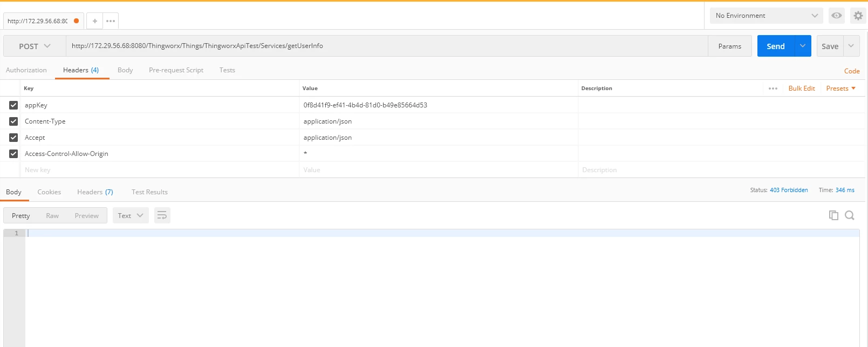Copy response body to clipboard icon
This screenshot has height=347, width=868.
coord(833,215)
